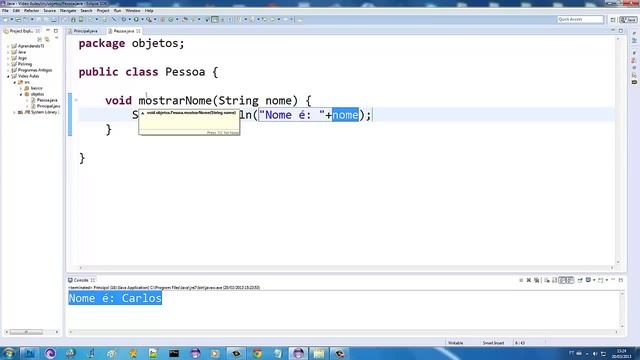Select the Project Explorer view tab
The height and width of the screenshot is (360, 640).
point(21,31)
